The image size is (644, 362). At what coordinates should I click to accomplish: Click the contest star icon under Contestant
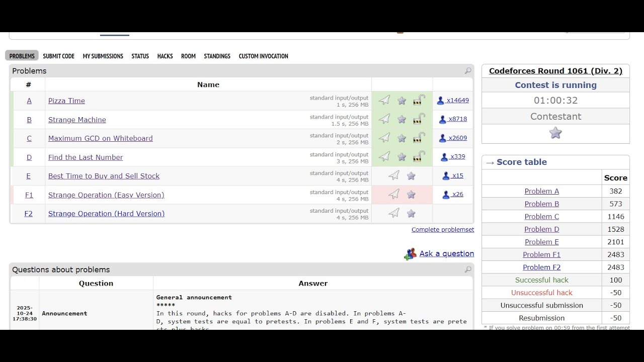click(555, 133)
